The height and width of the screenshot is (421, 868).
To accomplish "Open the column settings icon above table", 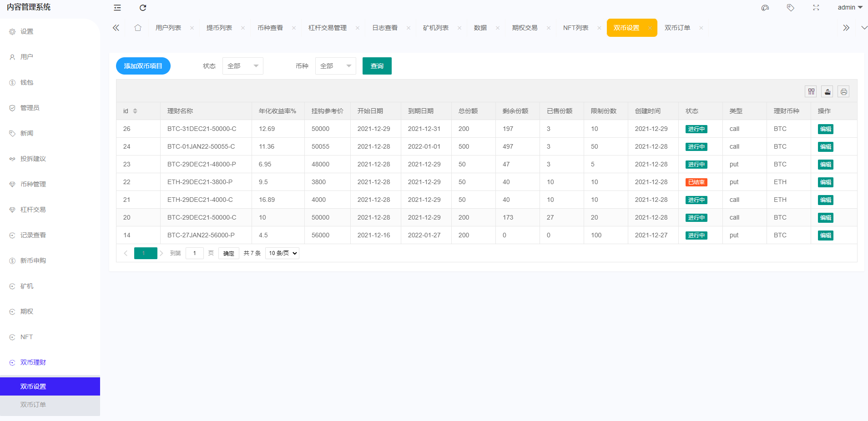I will tap(812, 91).
